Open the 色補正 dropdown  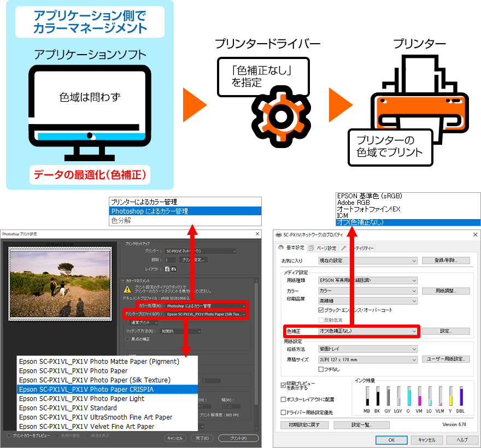point(367,331)
